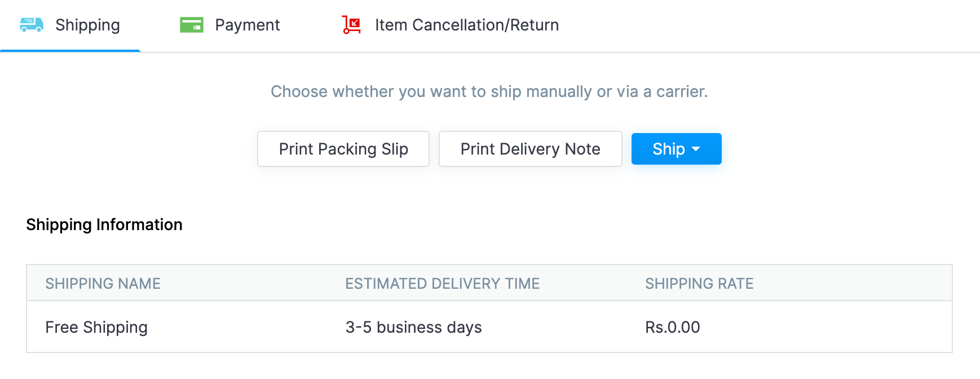Select the ESTIMATED DELIVERY TIME column header
980x379 pixels.
point(442,283)
